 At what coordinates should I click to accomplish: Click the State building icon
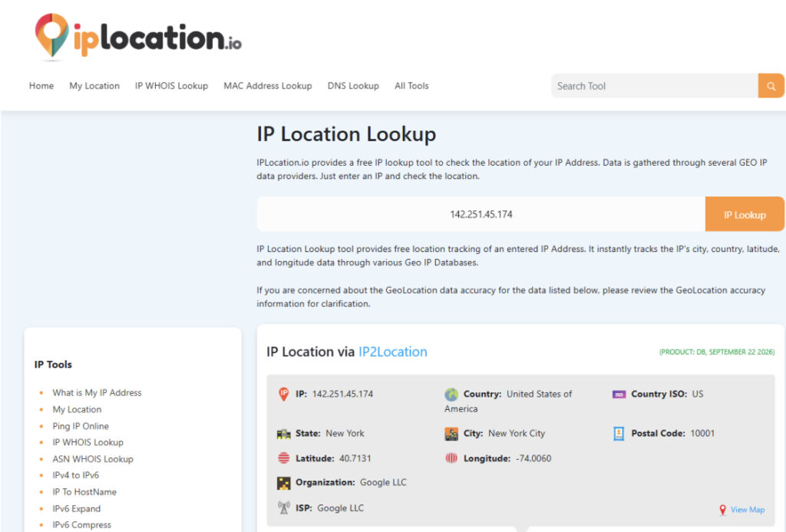pos(284,434)
